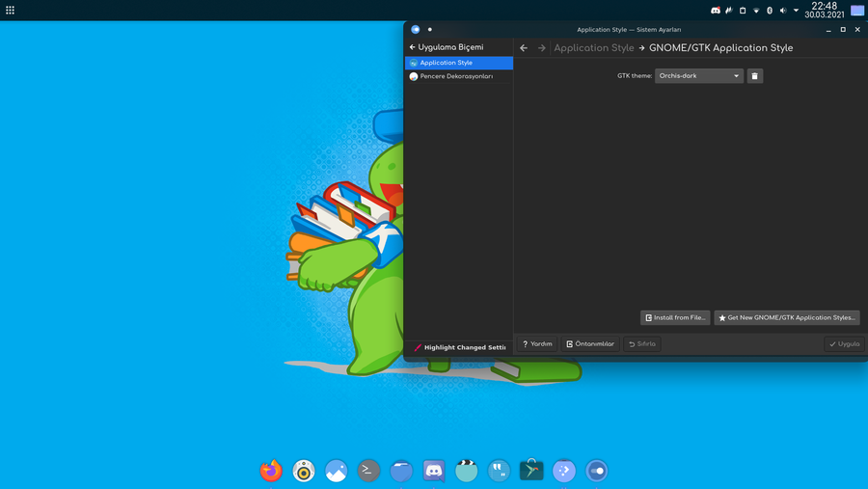Launch Firefox from the dock
Viewport: 868px width, 489px height.
pyautogui.click(x=271, y=471)
